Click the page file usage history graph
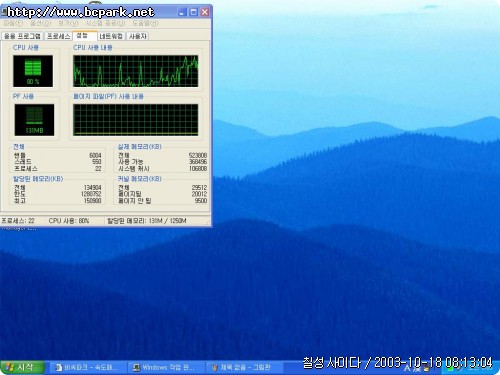The height and width of the screenshot is (375, 500). tap(136, 120)
